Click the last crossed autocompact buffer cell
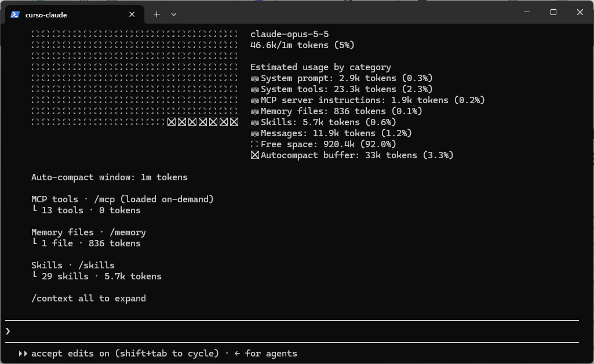Viewport: 594px width, 364px height. click(x=234, y=122)
